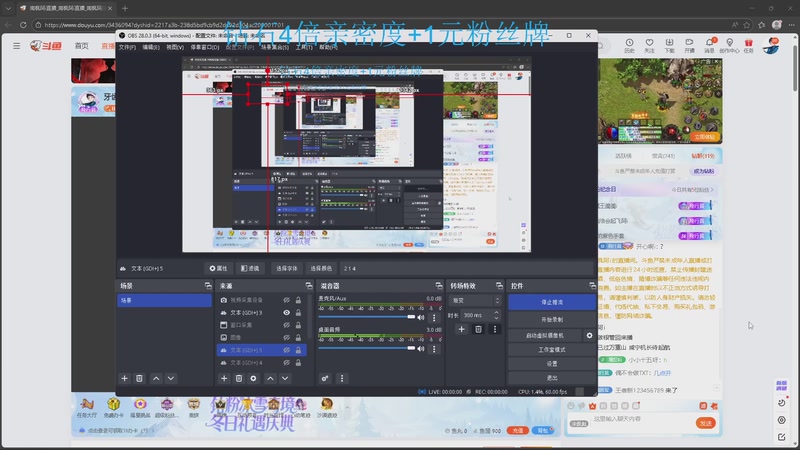Open virtual camera settings gear icon
Image resolution: width=800 pixels, height=450 pixels.
click(589, 336)
